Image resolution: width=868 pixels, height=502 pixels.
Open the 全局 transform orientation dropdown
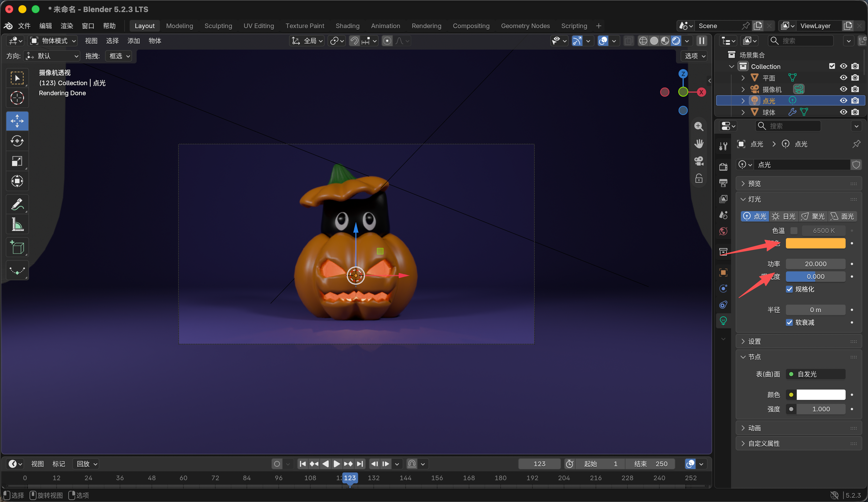[307, 41]
